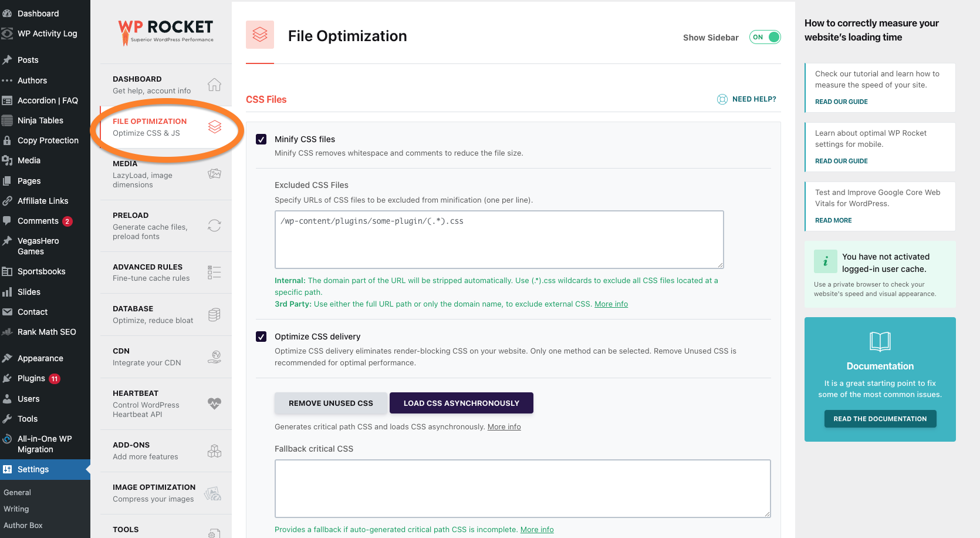Click the Image Optimization icon
The height and width of the screenshot is (538, 980).
tap(213, 493)
